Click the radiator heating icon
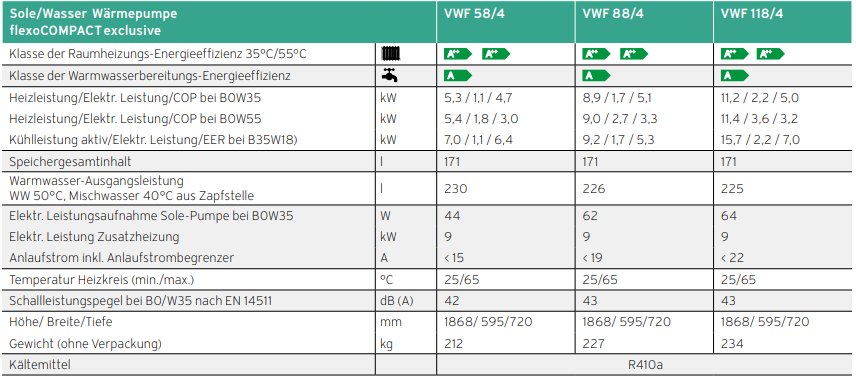 pos(391,53)
